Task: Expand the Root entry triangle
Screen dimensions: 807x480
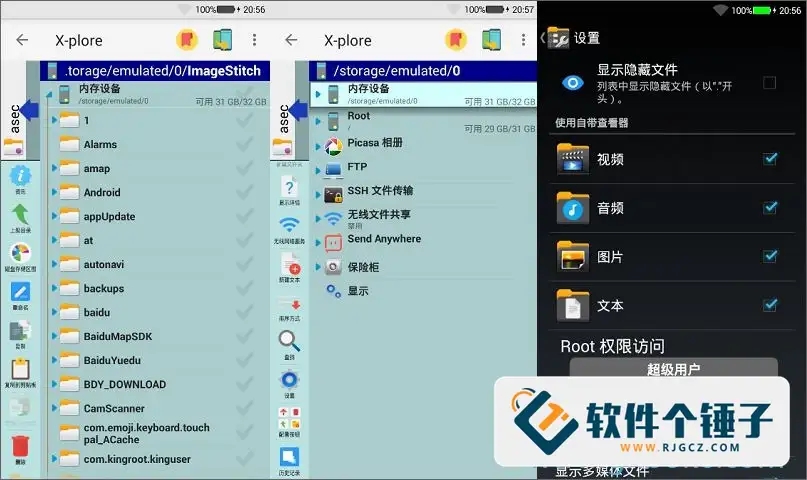Action: pyautogui.click(x=318, y=121)
